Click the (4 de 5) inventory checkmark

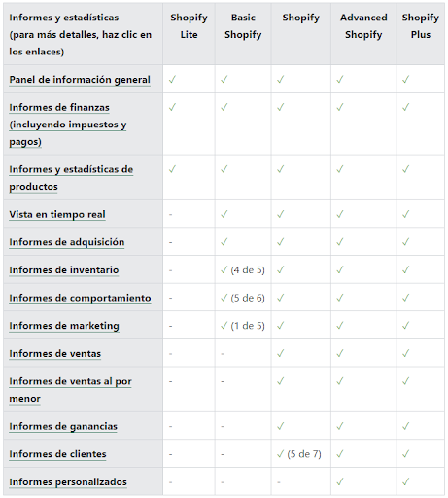(x=224, y=269)
